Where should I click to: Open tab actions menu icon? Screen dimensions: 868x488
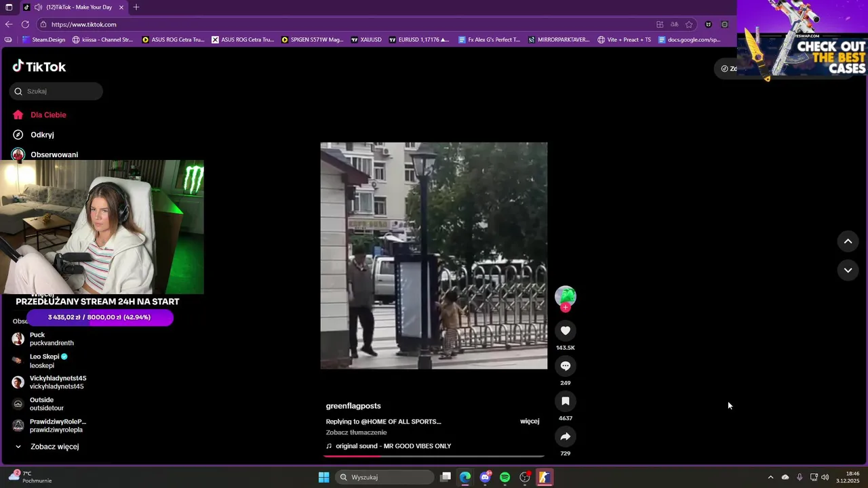9,7
